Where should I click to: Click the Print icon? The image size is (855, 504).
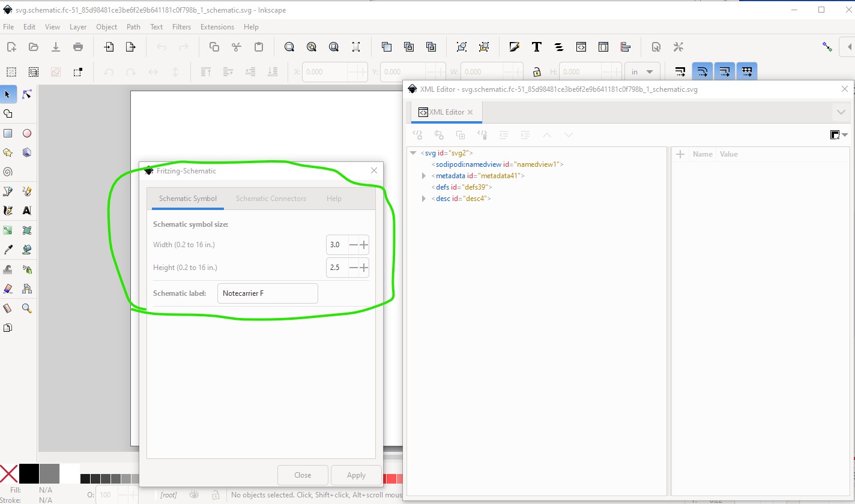(x=78, y=47)
